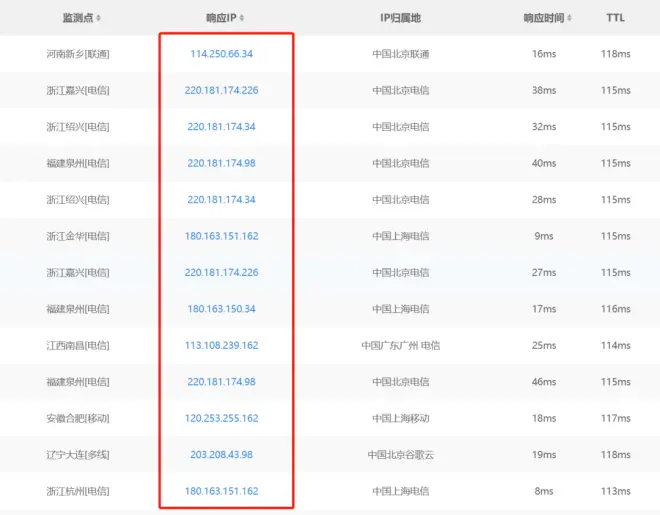The image size is (660, 515).
Task: Click location cell 中国上海移动
Action: tap(401, 418)
